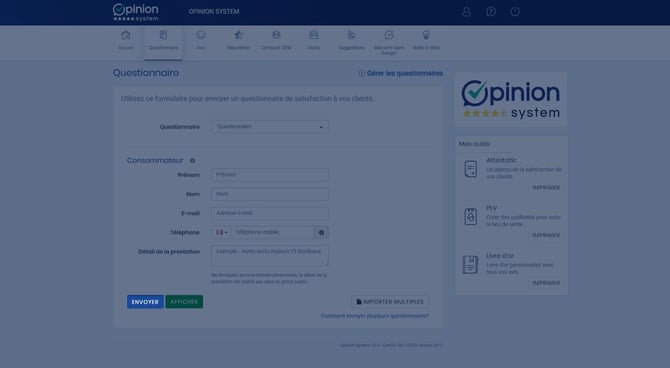Focus the Nom input field
The width and height of the screenshot is (670, 368).
click(x=270, y=194)
